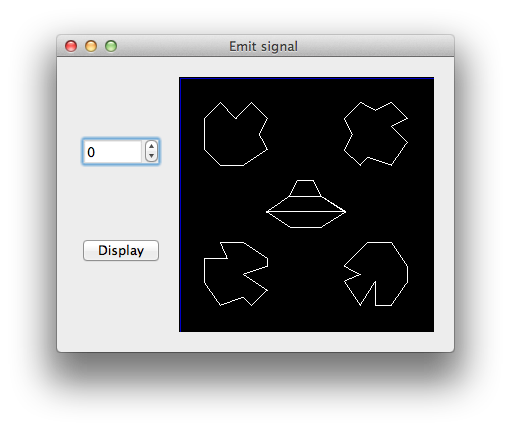
Task: Click empty black canvas between bottom asteroids
Action: 306,274
